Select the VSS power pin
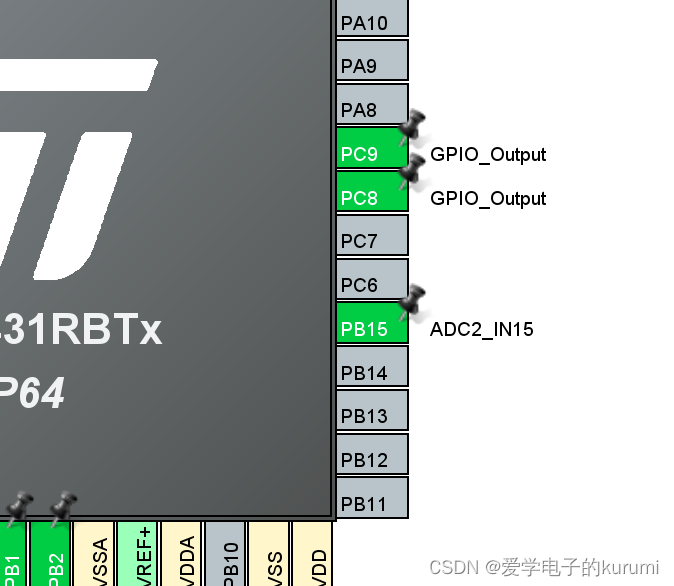674x586 pixels. (269, 554)
